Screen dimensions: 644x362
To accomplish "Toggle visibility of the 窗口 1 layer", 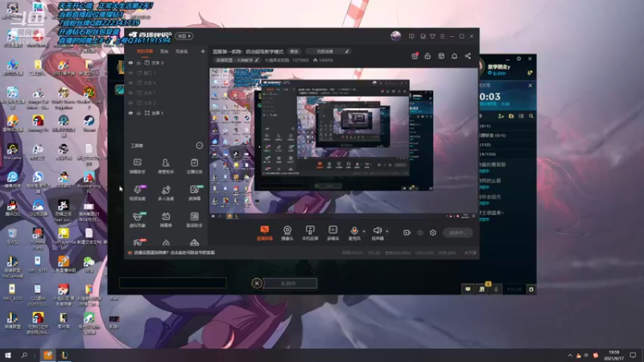I will tap(130, 72).
